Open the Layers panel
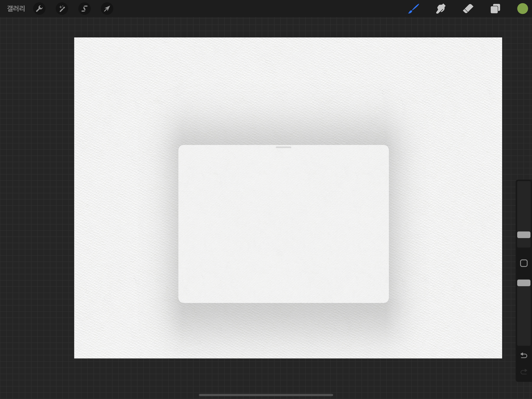 [x=495, y=9]
